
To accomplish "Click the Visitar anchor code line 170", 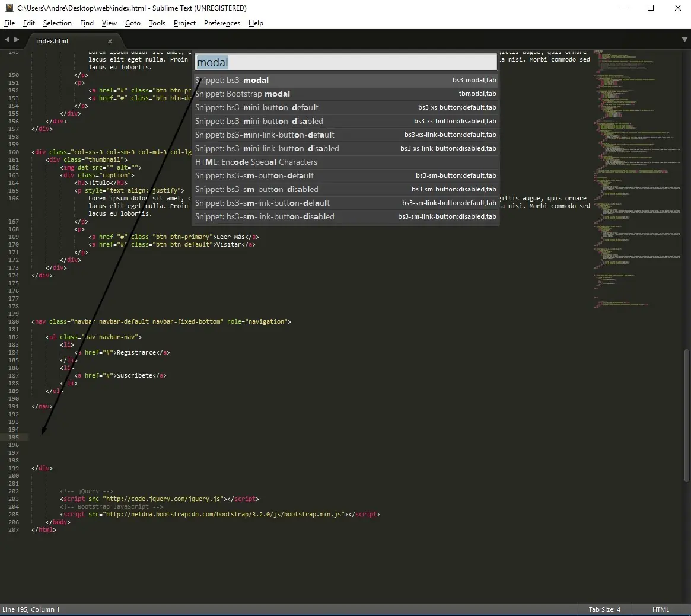I will point(172,244).
